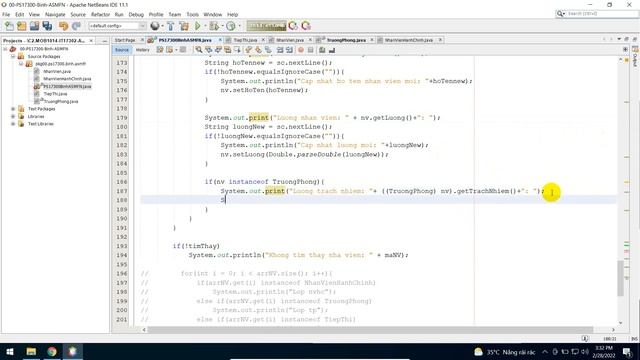Click the Comment icon in editor toolbar

(x=322, y=50)
